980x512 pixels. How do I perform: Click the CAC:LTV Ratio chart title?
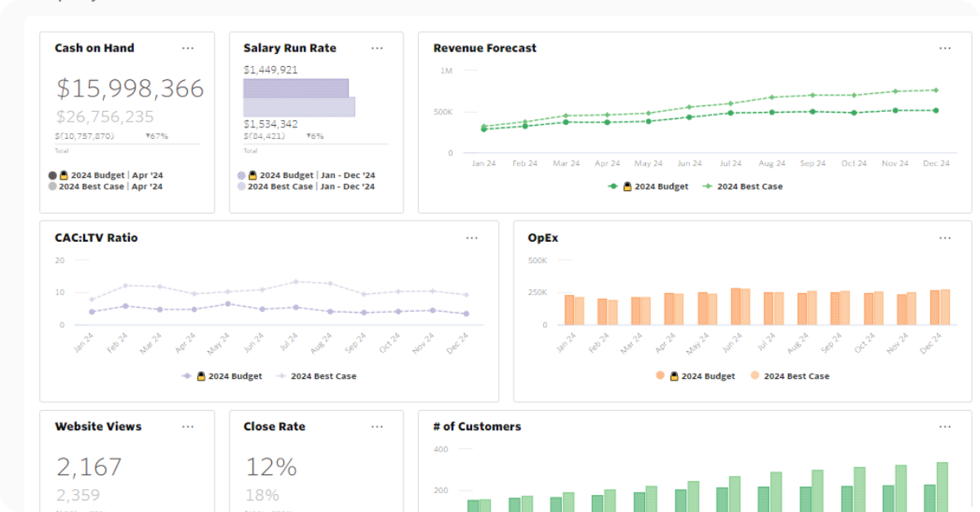[x=96, y=238]
